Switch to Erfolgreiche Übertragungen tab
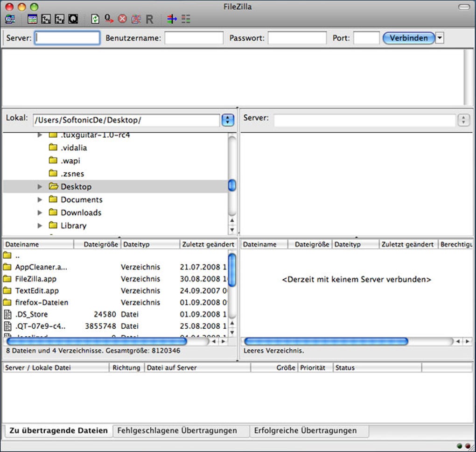The height and width of the screenshot is (452, 476). (x=309, y=431)
